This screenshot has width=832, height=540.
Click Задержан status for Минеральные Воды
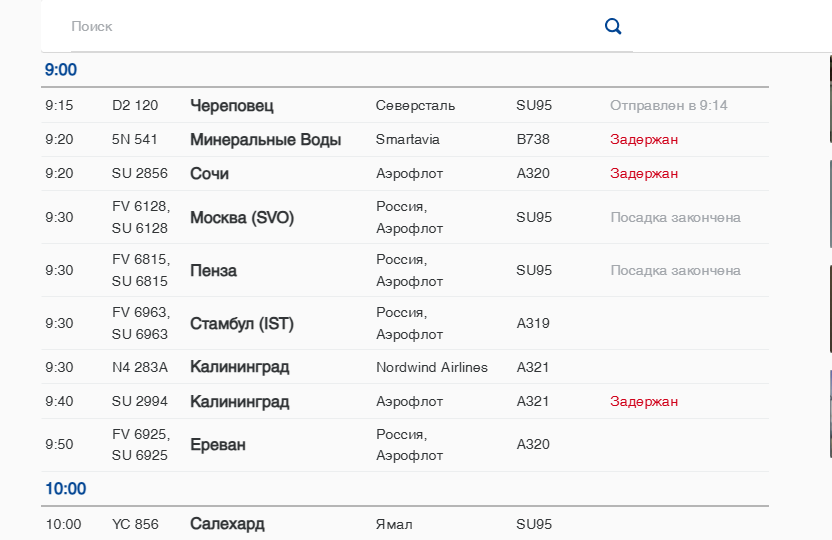[x=644, y=140]
